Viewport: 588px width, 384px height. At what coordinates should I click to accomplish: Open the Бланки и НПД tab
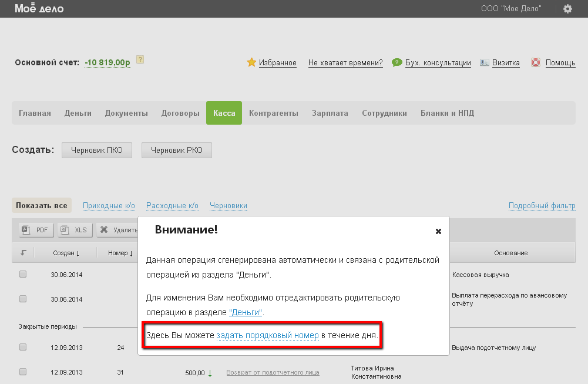pos(448,113)
